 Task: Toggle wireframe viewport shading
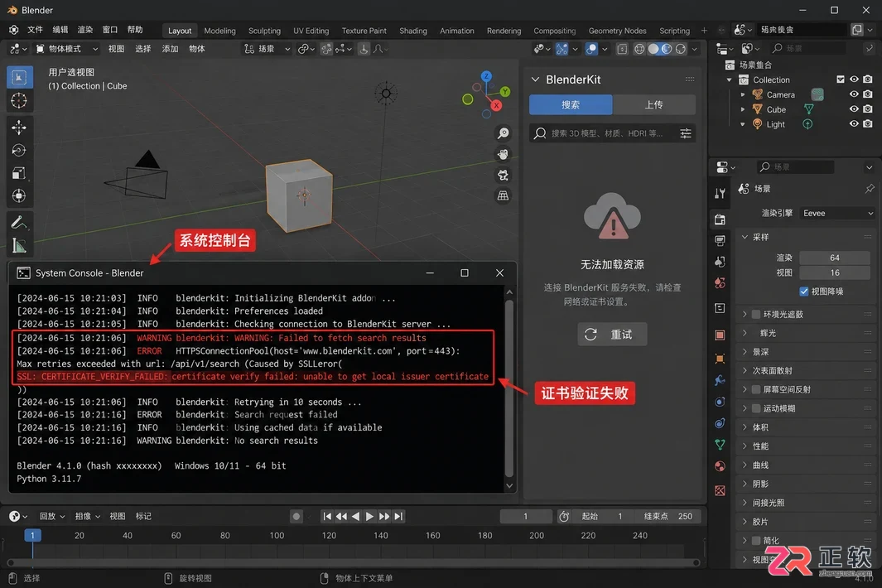click(639, 49)
